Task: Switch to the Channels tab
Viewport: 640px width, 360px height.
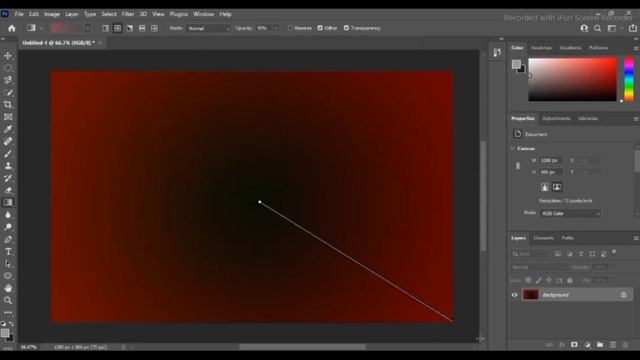Action: coord(543,238)
